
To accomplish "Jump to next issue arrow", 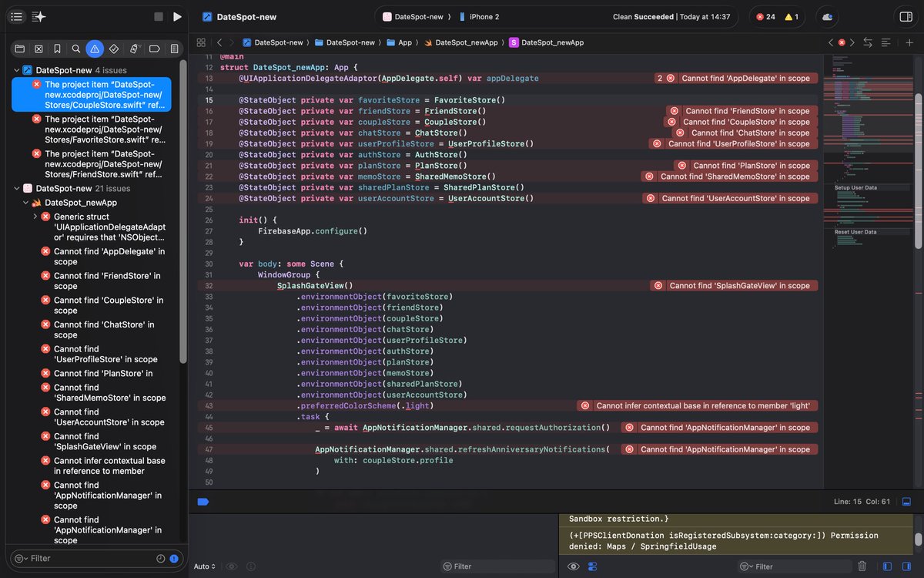I will pos(852,42).
